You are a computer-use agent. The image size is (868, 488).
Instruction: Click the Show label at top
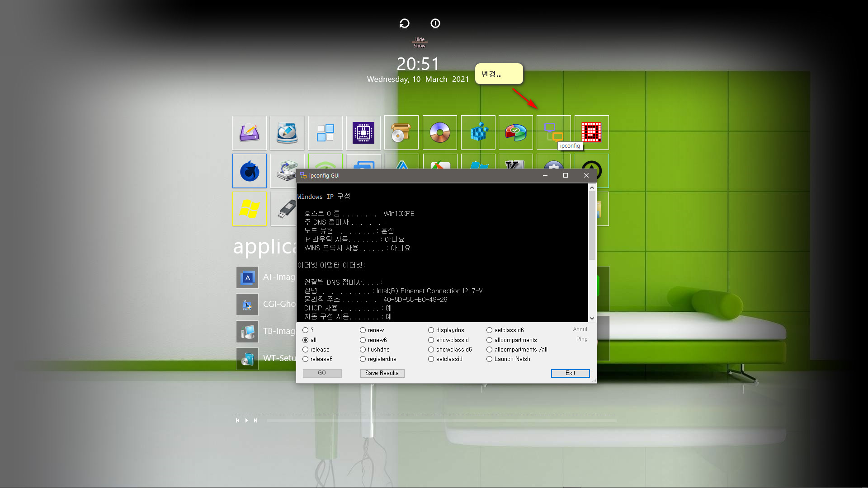pyautogui.click(x=420, y=46)
